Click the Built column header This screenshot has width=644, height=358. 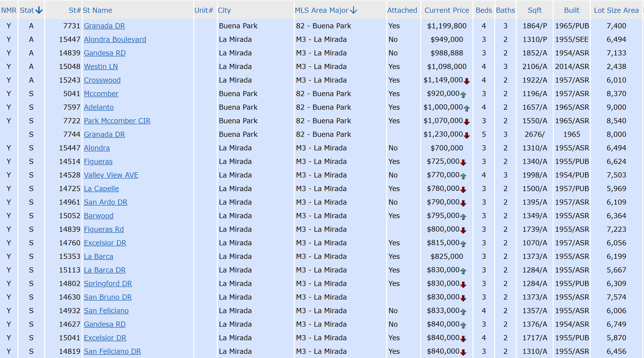pyautogui.click(x=572, y=10)
